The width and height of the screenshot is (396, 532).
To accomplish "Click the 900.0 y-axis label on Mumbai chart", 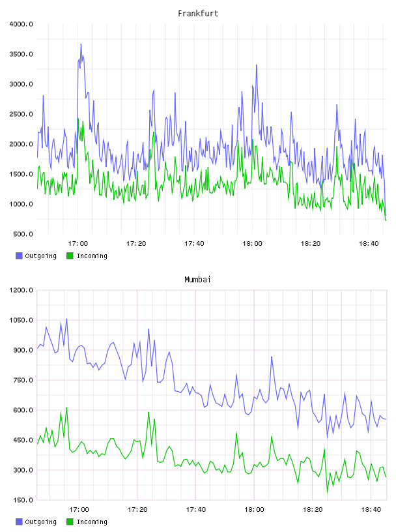I will click(x=23, y=350).
